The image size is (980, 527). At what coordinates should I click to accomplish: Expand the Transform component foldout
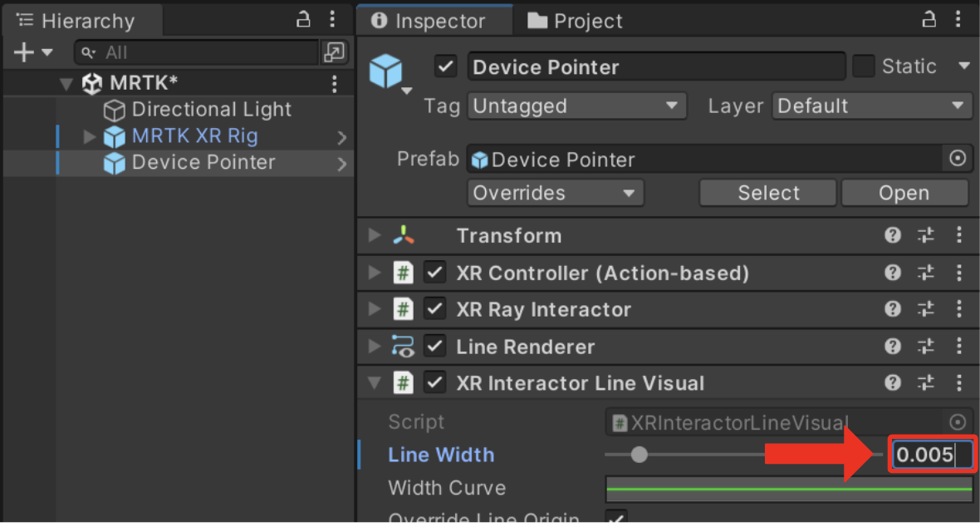point(375,235)
